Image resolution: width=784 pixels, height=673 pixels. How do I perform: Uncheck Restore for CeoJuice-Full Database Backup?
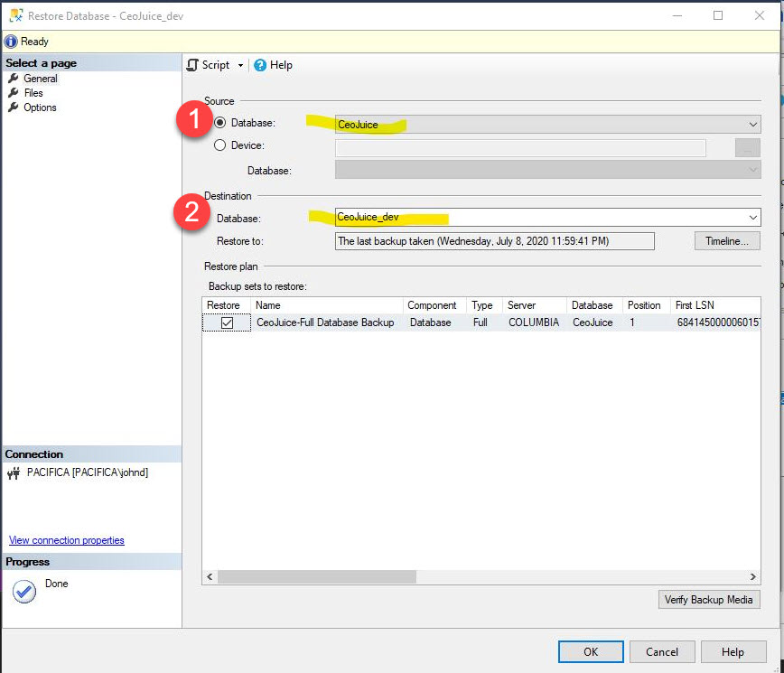pos(227,323)
